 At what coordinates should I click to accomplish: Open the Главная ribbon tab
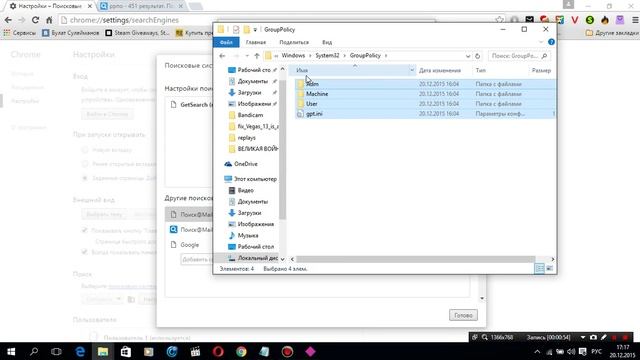click(256, 42)
